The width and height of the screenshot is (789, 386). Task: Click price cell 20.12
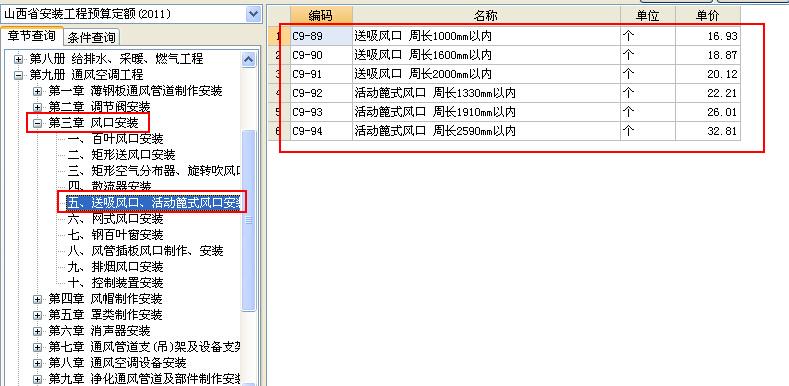point(707,74)
